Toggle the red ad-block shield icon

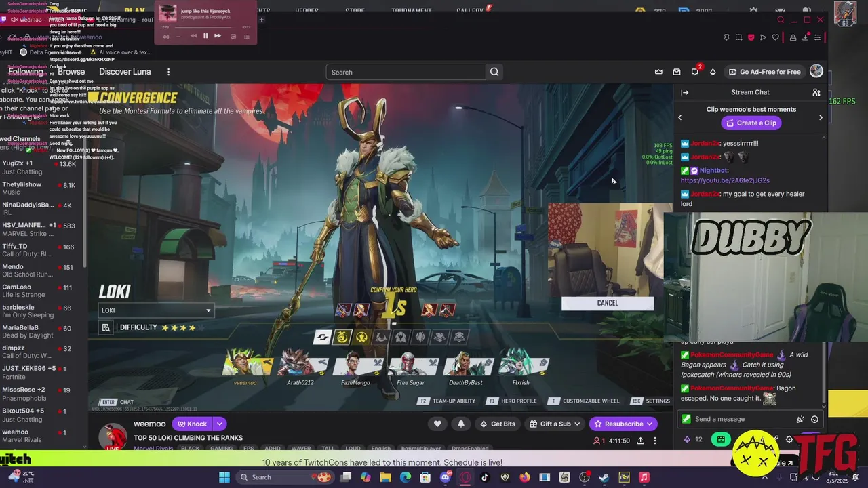[x=751, y=37]
